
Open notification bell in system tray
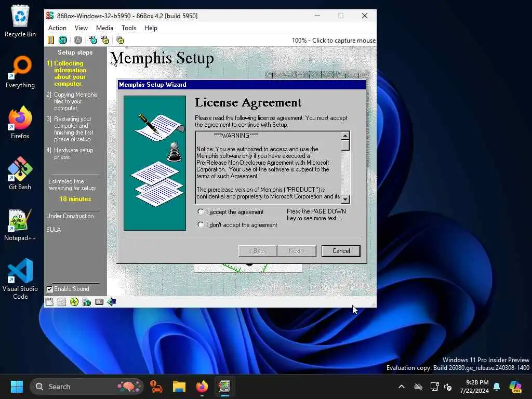(497, 387)
